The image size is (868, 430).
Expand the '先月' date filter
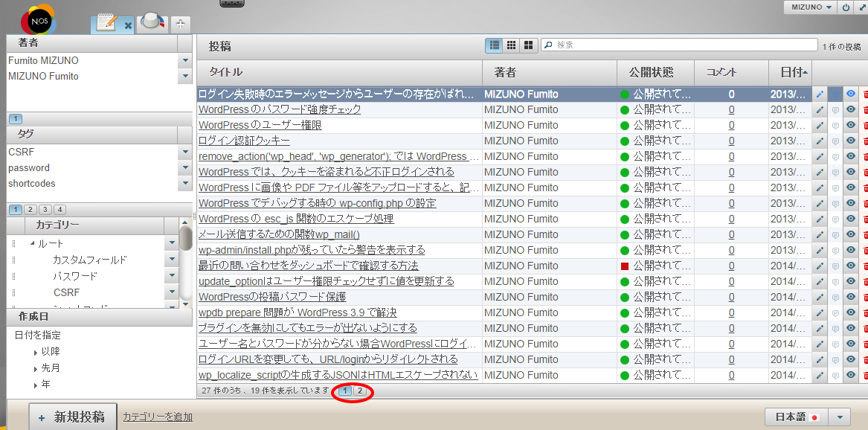click(x=36, y=368)
